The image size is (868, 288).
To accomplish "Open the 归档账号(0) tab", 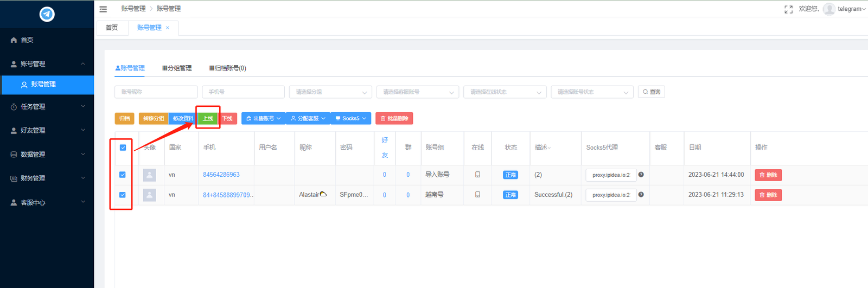I will (228, 68).
